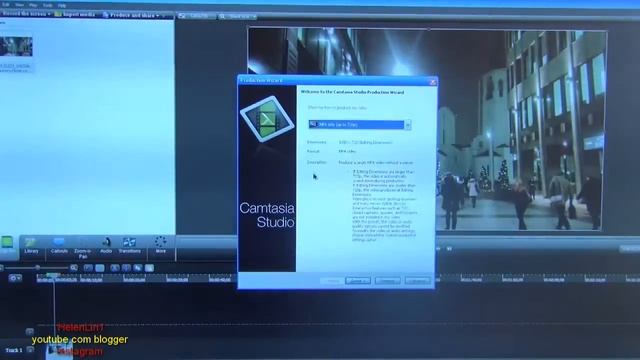Expand the Record the screen dropdown arrow
Image resolution: width=640 pixels, height=360 pixels.
(x=49, y=14)
